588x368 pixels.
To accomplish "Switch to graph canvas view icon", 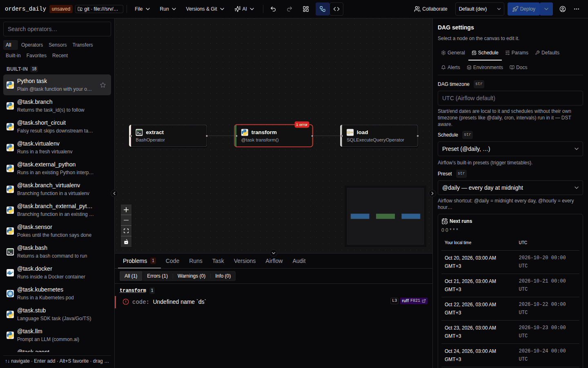I will (x=323, y=9).
